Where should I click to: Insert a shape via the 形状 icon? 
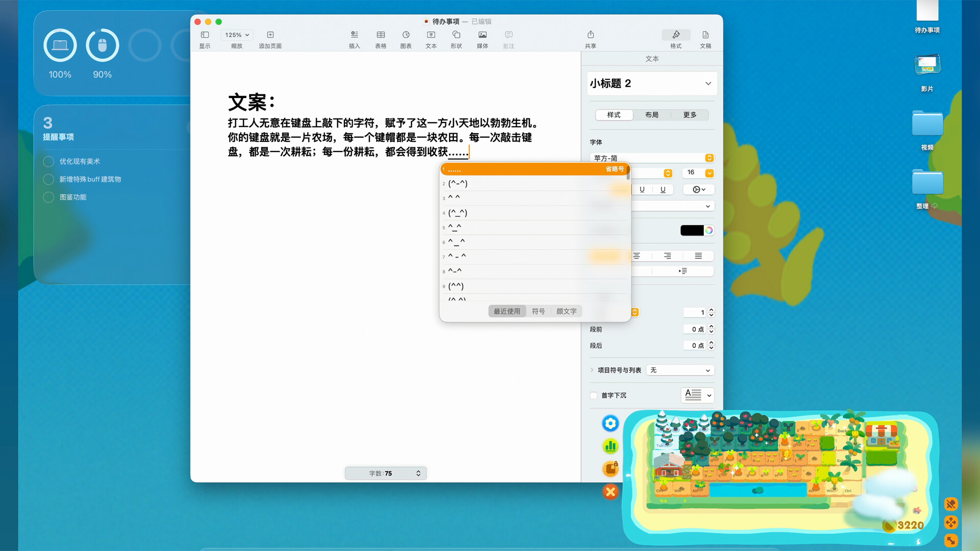(x=456, y=38)
